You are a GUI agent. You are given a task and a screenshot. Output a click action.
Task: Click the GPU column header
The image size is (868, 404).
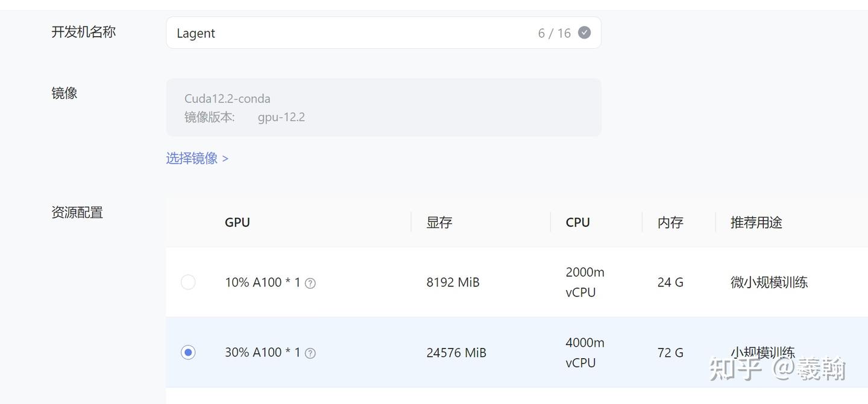[x=237, y=222]
